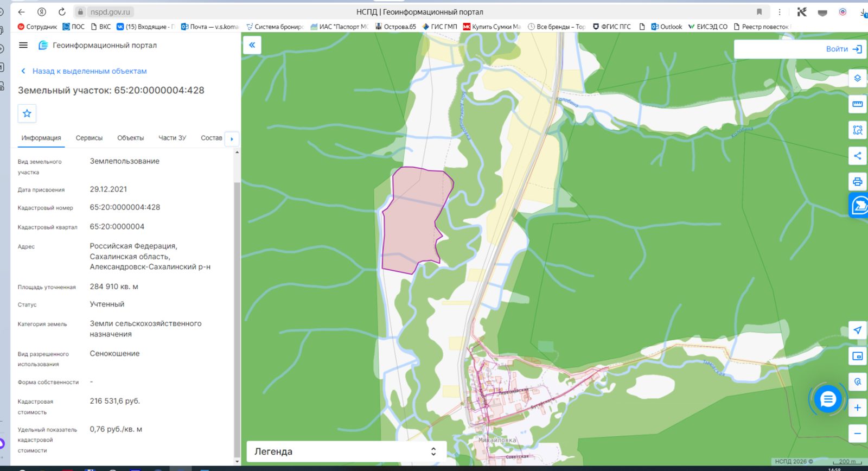Open the ГИС ГМП bookmark
868x471 pixels.
point(439,27)
